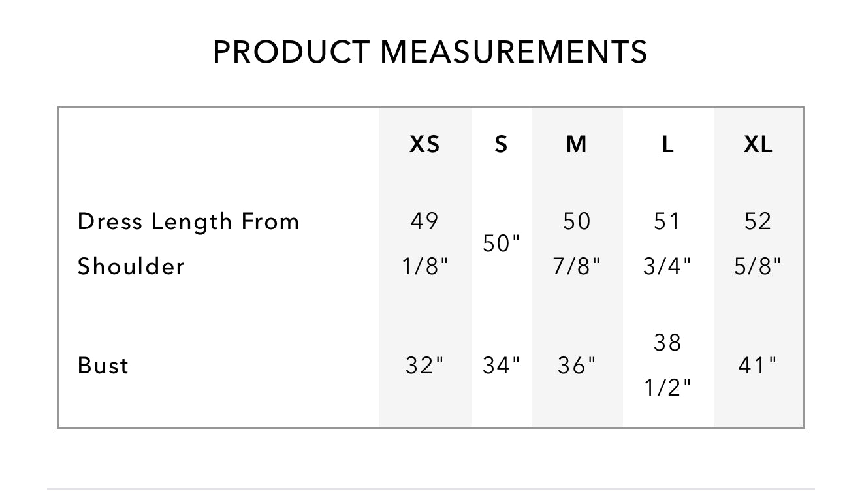Click the S dress length 50" value
Image resolution: width=862 pixels, height=504 pixels.
[501, 244]
